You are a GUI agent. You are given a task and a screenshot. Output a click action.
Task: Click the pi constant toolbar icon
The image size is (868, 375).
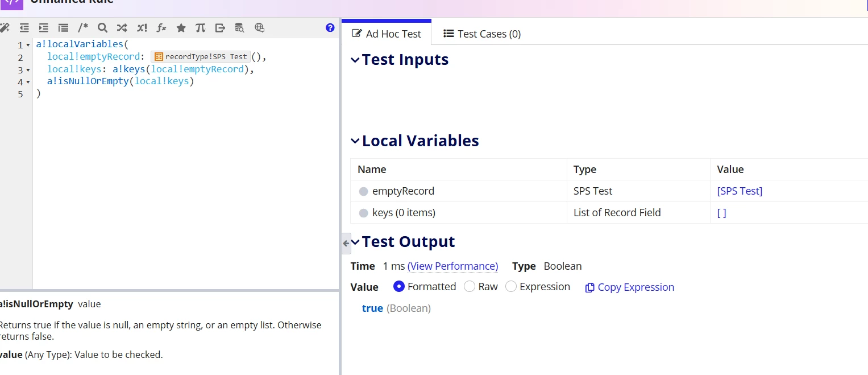[200, 28]
